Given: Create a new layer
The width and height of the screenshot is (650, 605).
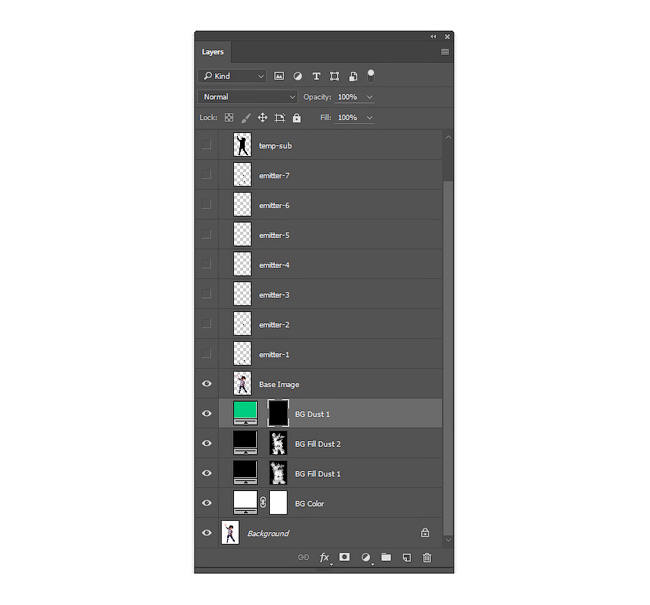Looking at the screenshot, I should 407,558.
